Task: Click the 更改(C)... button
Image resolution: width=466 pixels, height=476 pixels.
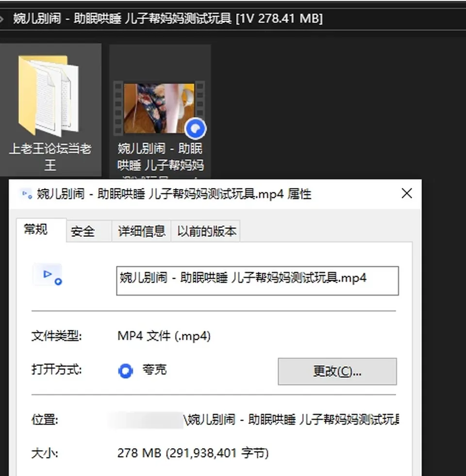Action: 337,371
